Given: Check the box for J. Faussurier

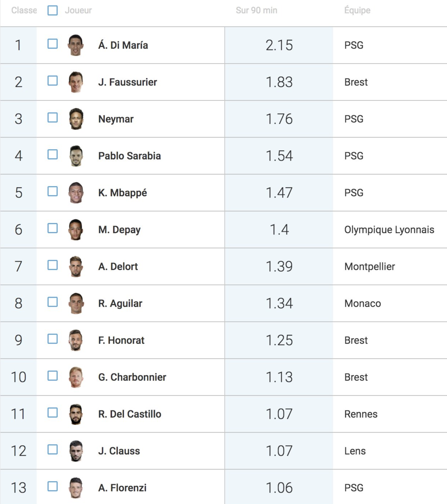Looking at the screenshot, I should pyautogui.click(x=53, y=81).
